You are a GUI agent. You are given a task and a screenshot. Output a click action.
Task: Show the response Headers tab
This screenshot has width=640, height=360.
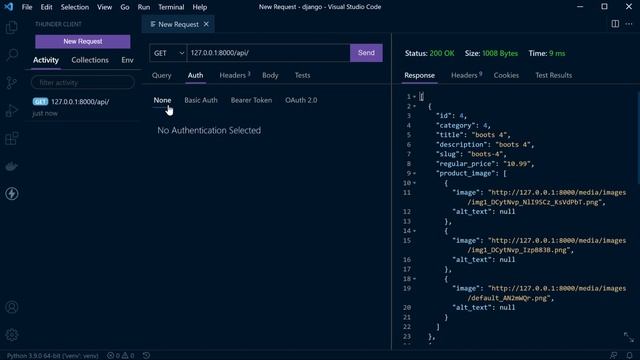pyautogui.click(x=466, y=76)
